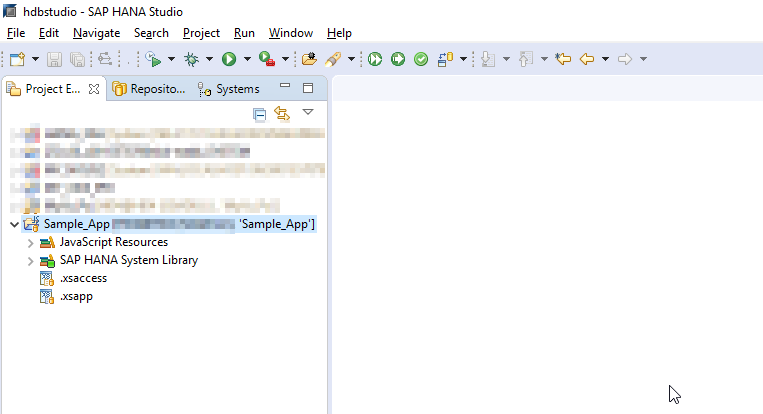The height and width of the screenshot is (414, 763).
Task: Click the database deploy toolbar icon
Action: (x=445, y=59)
